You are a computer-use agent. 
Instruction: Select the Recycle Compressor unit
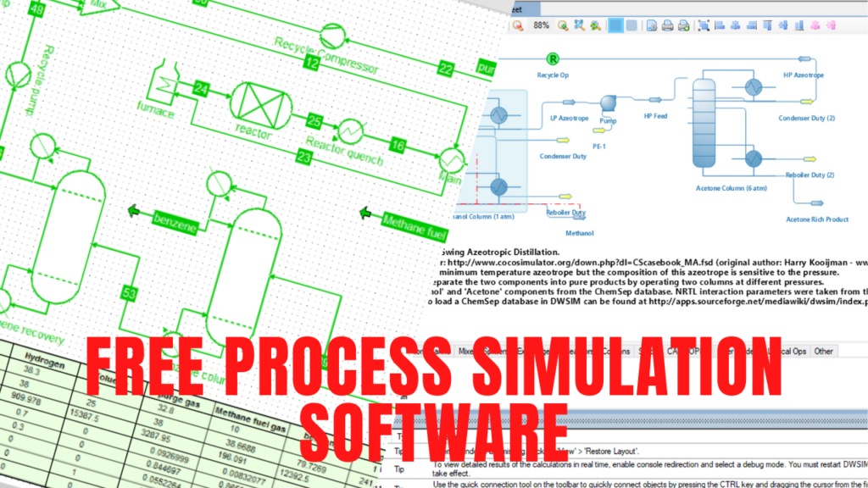[333, 37]
